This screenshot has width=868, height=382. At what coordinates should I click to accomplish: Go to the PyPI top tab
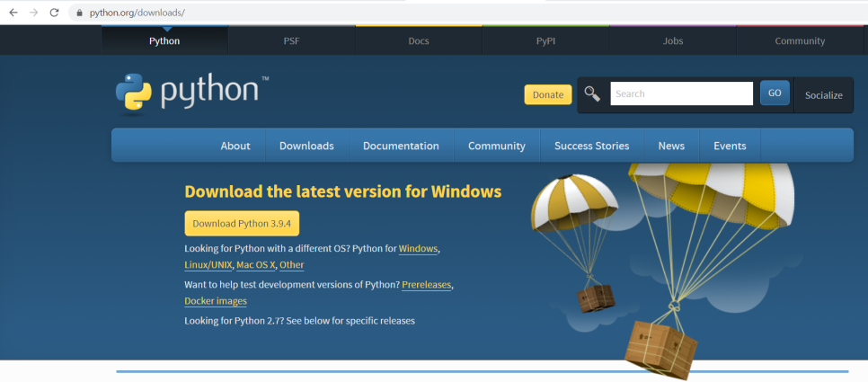pos(545,41)
